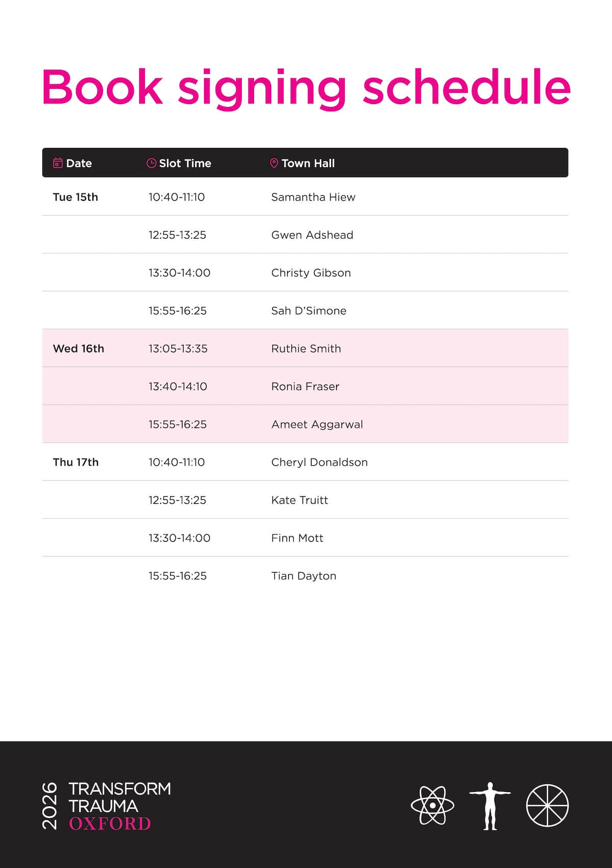Select the Wed 16th date label
612x868 pixels.
[79, 348]
